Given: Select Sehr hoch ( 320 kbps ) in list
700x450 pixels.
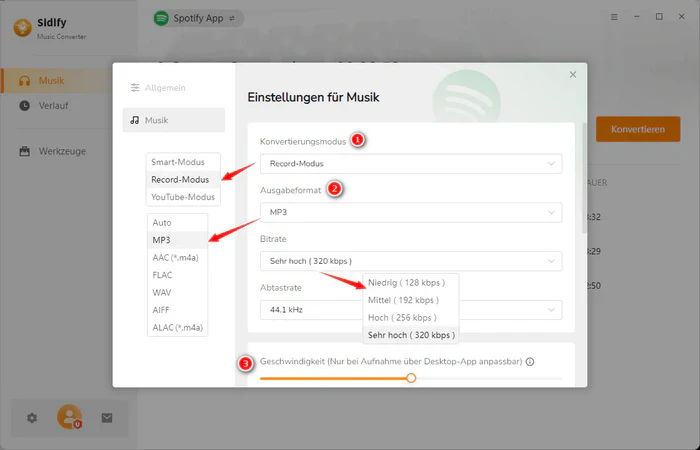Looking at the screenshot, I should 411,335.
